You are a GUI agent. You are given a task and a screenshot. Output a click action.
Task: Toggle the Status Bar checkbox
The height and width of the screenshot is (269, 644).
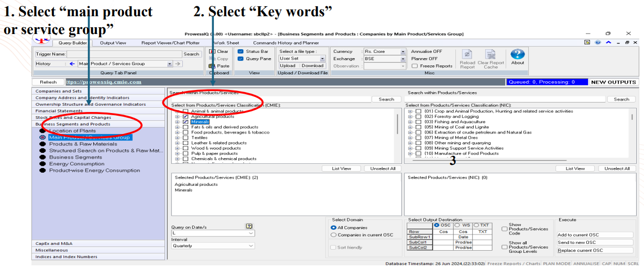(241, 51)
